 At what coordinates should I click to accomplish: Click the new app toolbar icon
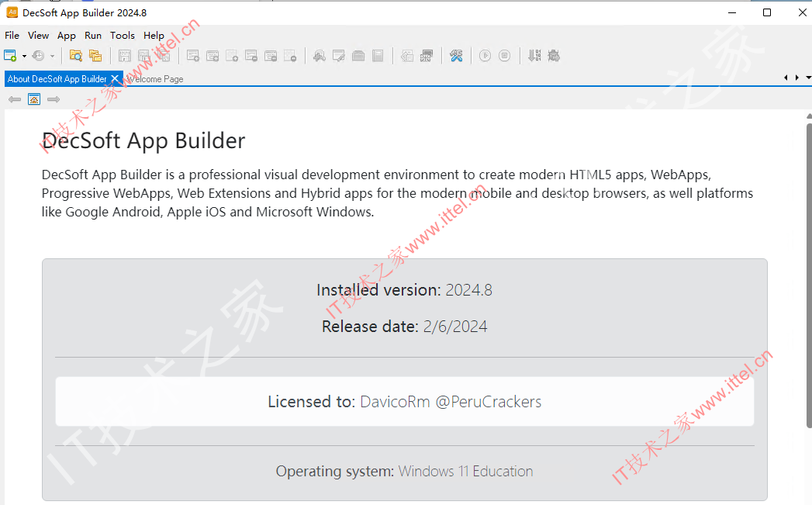(10, 55)
